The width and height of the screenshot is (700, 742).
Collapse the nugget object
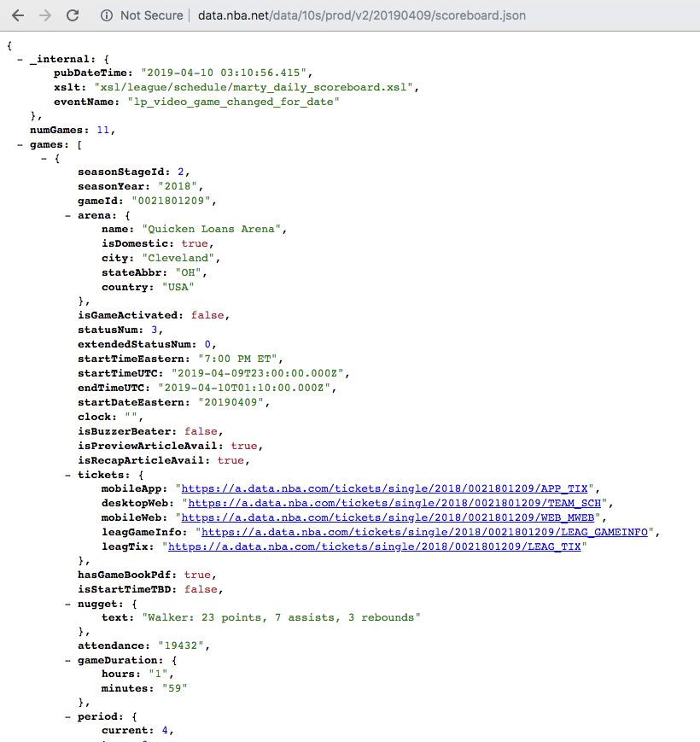pyautogui.click(x=68, y=603)
